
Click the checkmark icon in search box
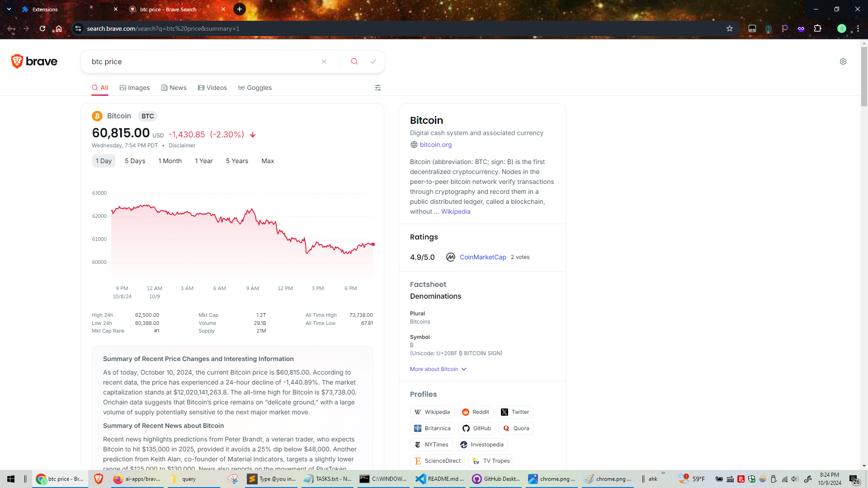pos(373,61)
